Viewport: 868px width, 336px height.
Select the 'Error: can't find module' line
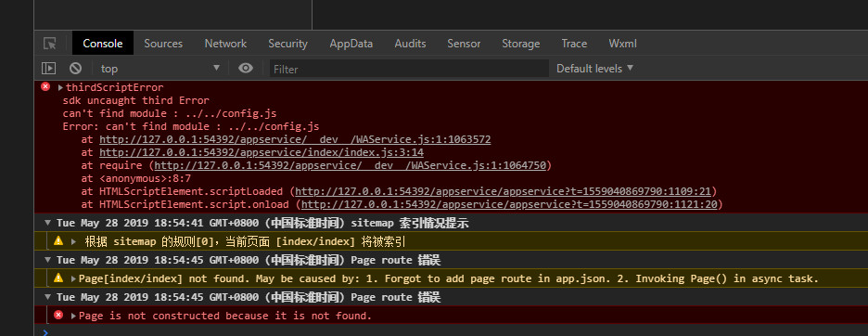pos(191,126)
